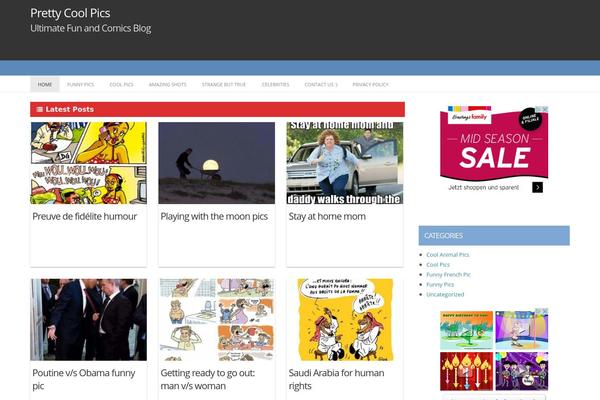Open the Celebrities menu item
The width and height of the screenshot is (600, 400).
276,85
